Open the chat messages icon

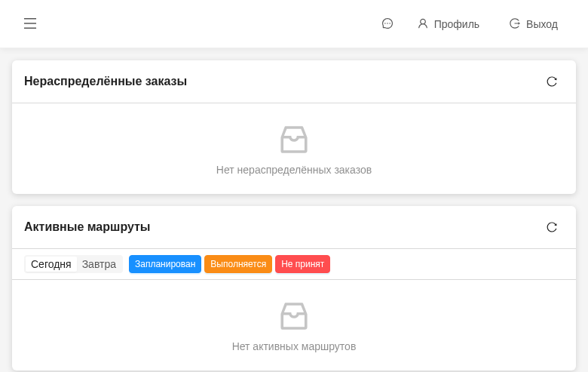(x=387, y=23)
